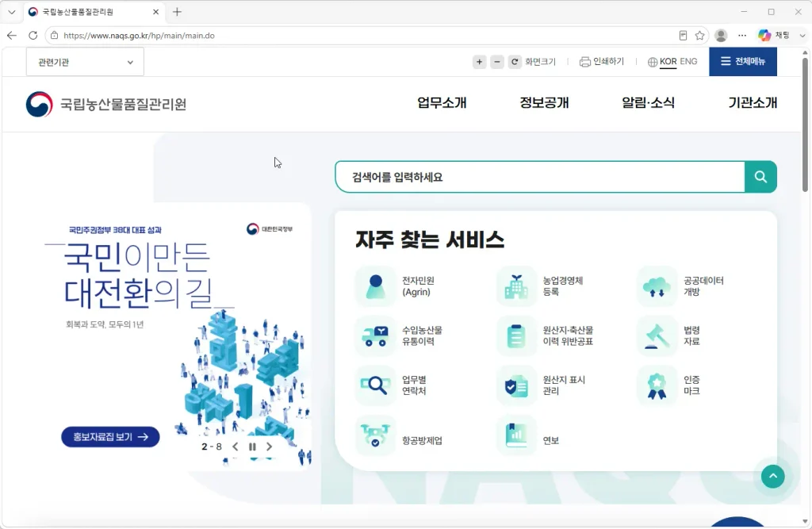The image size is (812, 529).
Task: Open the 알림·소식 menu
Action: pyautogui.click(x=649, y=102)
